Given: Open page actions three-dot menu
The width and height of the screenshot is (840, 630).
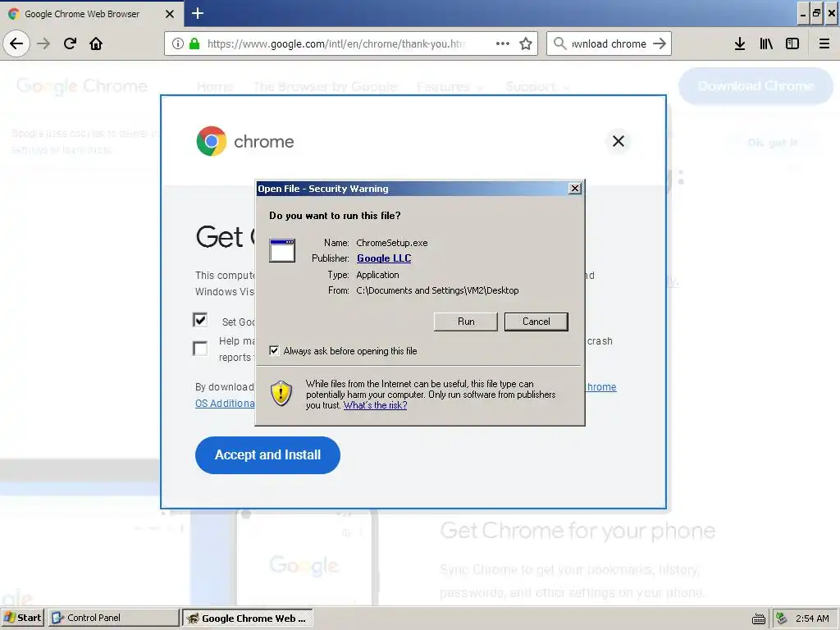Looking at the screenshot, I should pos(503,43).
